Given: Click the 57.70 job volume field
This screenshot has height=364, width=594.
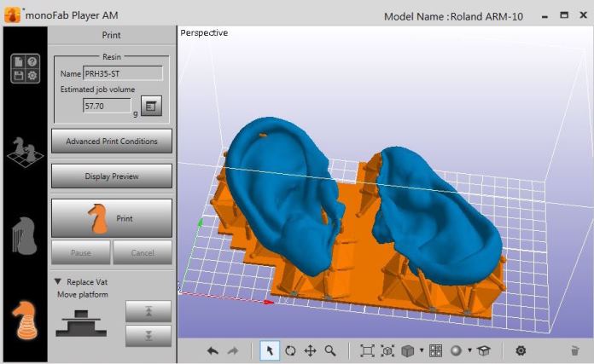Looking at the screenshot, I should [107, 106].
